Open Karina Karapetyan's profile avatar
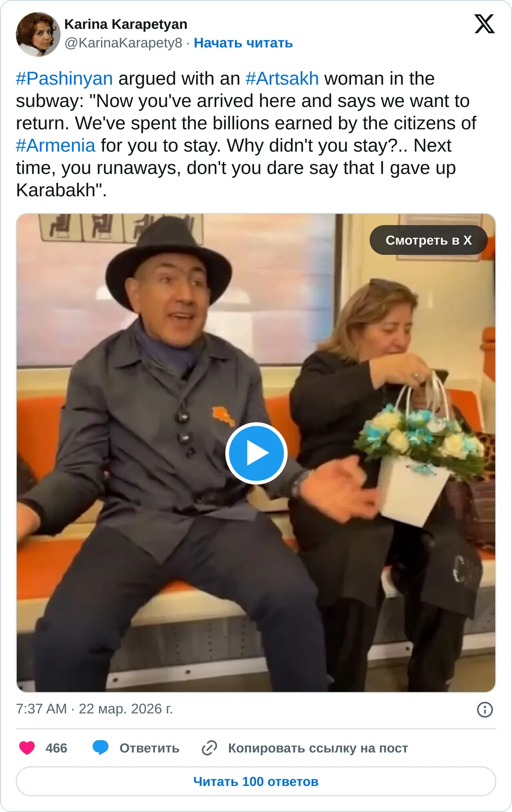 pyautogui.click(x=38, y=34)
